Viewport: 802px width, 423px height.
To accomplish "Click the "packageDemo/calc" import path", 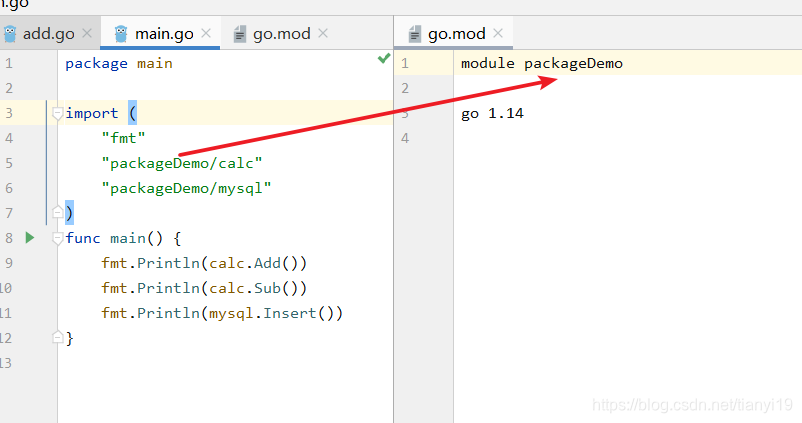I will (182, 163).
